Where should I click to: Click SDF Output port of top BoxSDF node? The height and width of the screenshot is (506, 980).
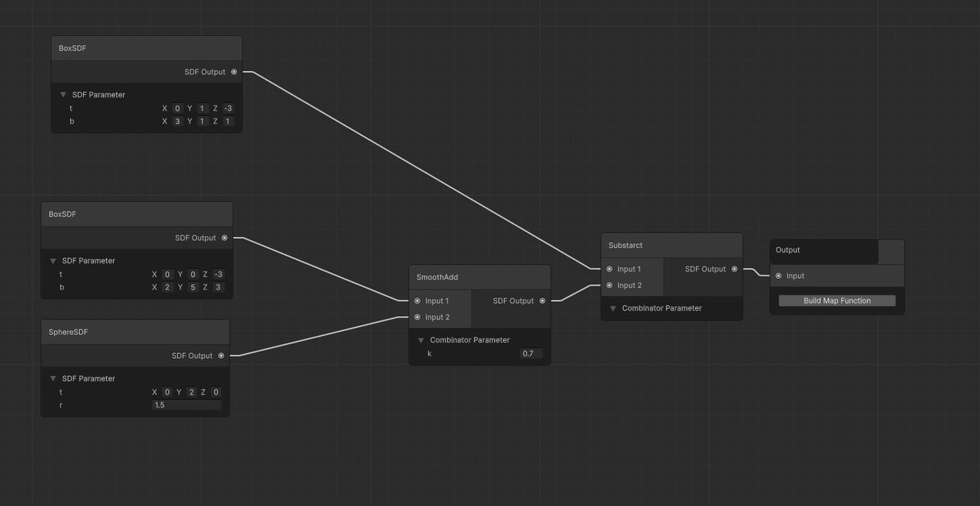234,72
